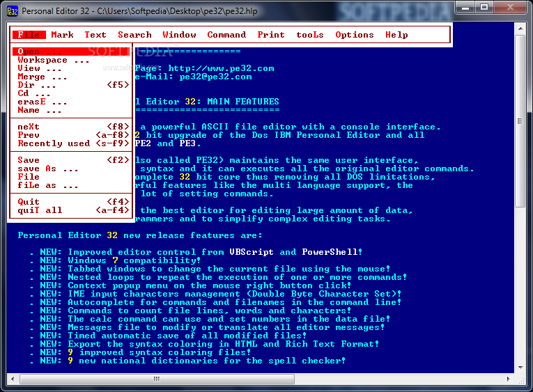This screenshot has width=533, height=392.
Task: Choose Dir ... <f5> entry
Action: pyautogui.click(x=71, y=85)
